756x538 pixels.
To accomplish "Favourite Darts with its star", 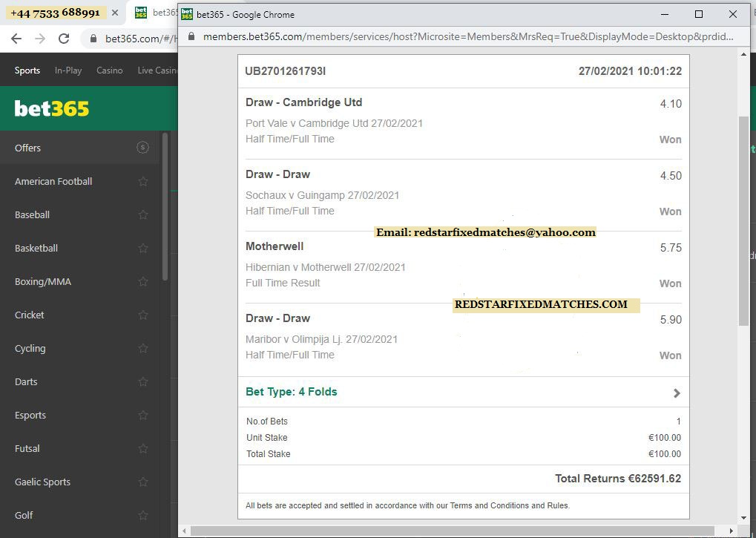I will click(x=143, y=381).
